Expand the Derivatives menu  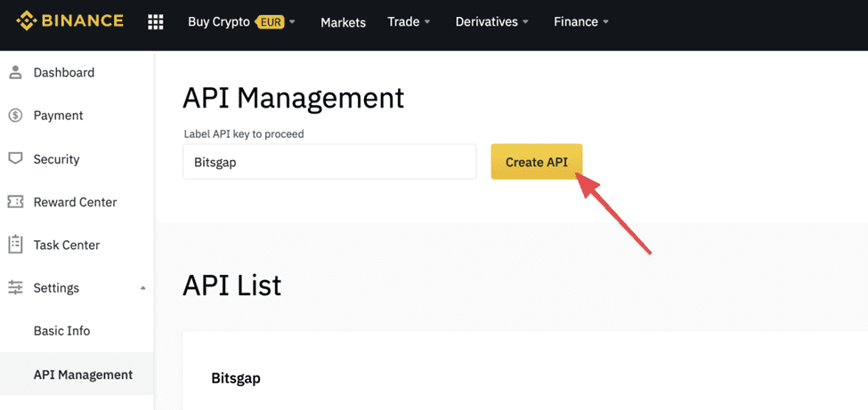tap(492, 22)
